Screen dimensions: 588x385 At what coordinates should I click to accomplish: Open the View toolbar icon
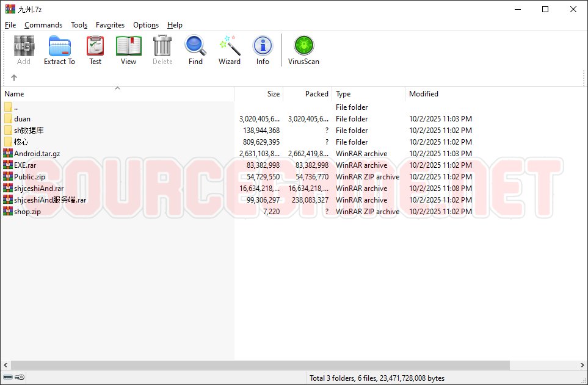tap(128, 50)
